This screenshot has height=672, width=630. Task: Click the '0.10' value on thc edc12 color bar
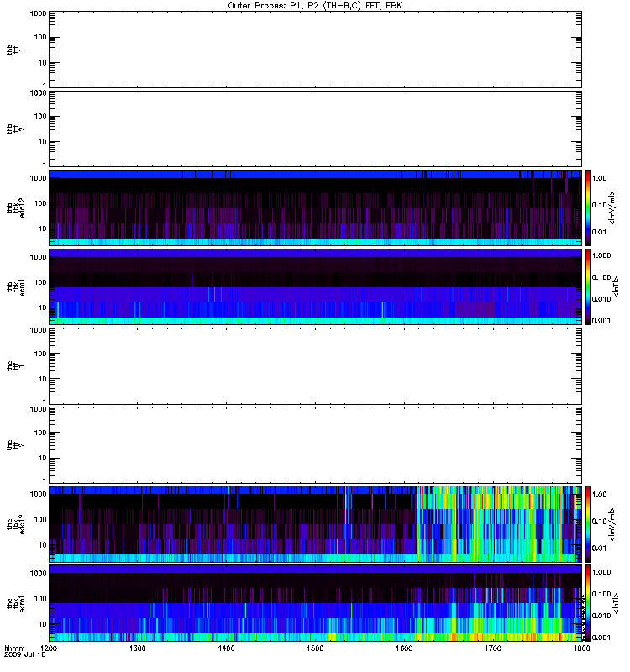click(600, 521)
